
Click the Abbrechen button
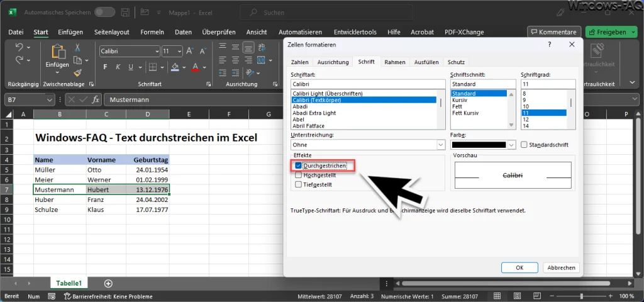[562, 267]
